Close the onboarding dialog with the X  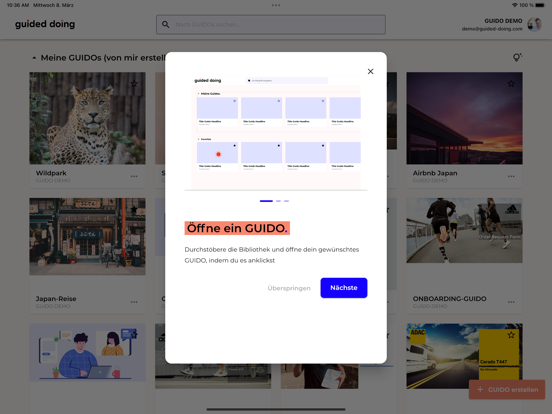tap(370, 71)
